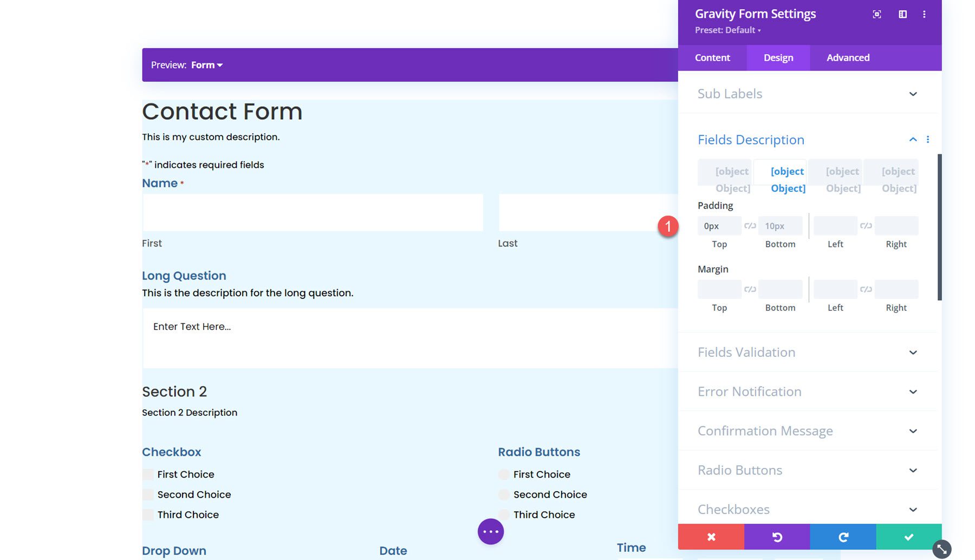Click the expand-to-fullscreen icon in settings header
975x560 pixels.
(x=877, y=14)
